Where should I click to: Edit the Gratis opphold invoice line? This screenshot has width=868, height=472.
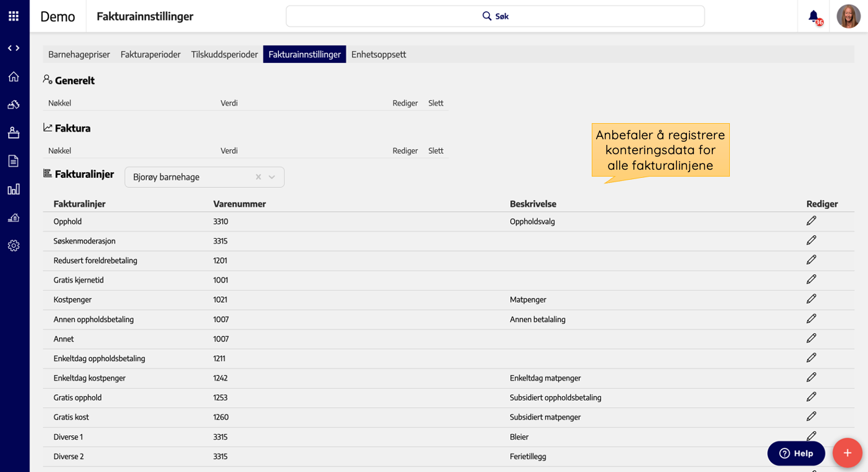click(811, 397)
